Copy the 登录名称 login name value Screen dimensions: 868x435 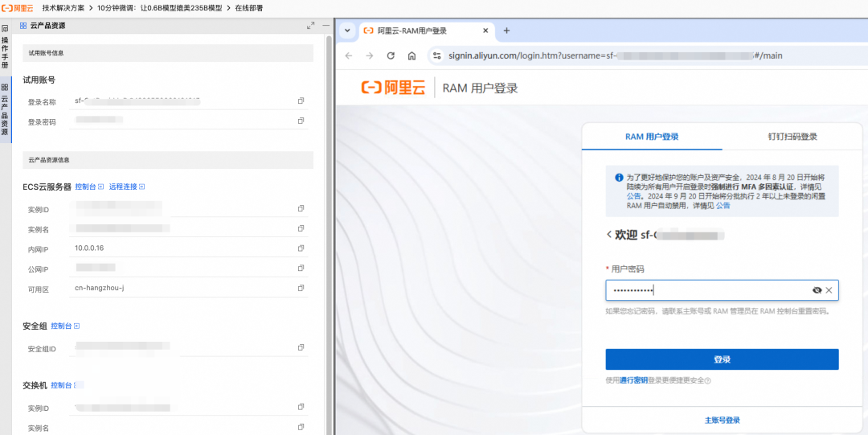(301, 101)
